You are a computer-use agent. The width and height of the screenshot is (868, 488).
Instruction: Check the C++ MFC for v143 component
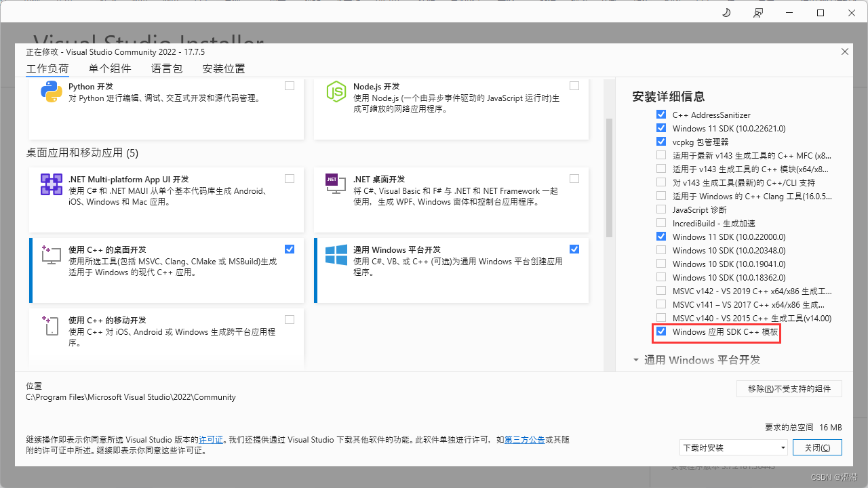click(661, 155)
